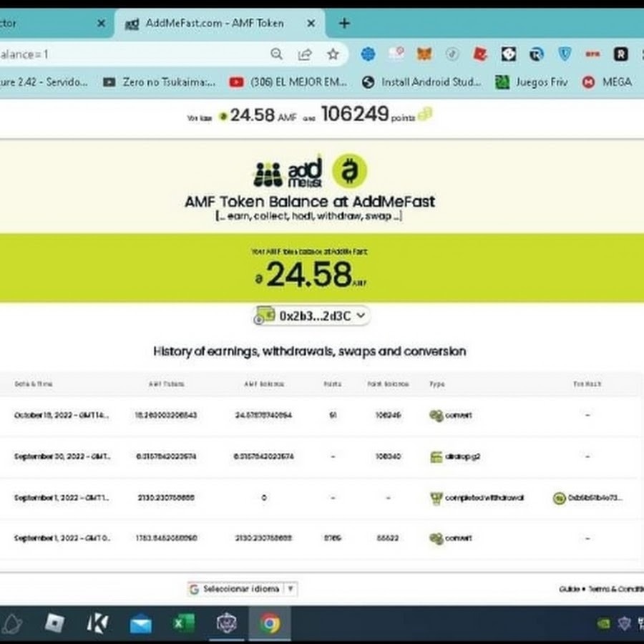Open the 2.42 - Servido... bookmark
This screenshot has width=644, height=644.
[x=44, y=82]
